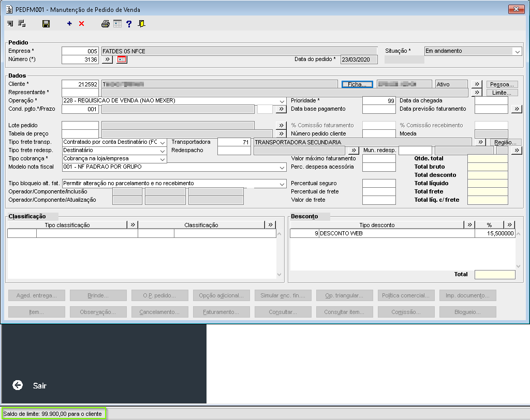
Task: Click the Prioridade field showing 99
Action: point(379,101)
